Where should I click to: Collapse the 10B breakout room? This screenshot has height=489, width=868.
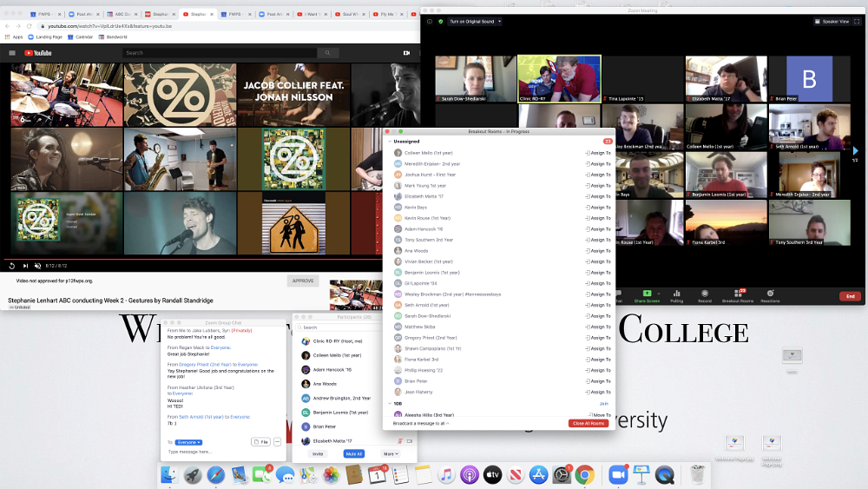[x=390, y=404]
